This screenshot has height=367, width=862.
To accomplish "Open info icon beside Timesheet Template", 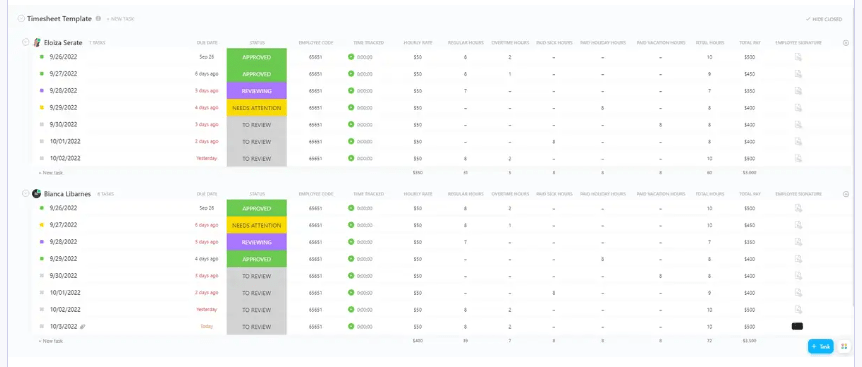I will click(x=98, y=19).
